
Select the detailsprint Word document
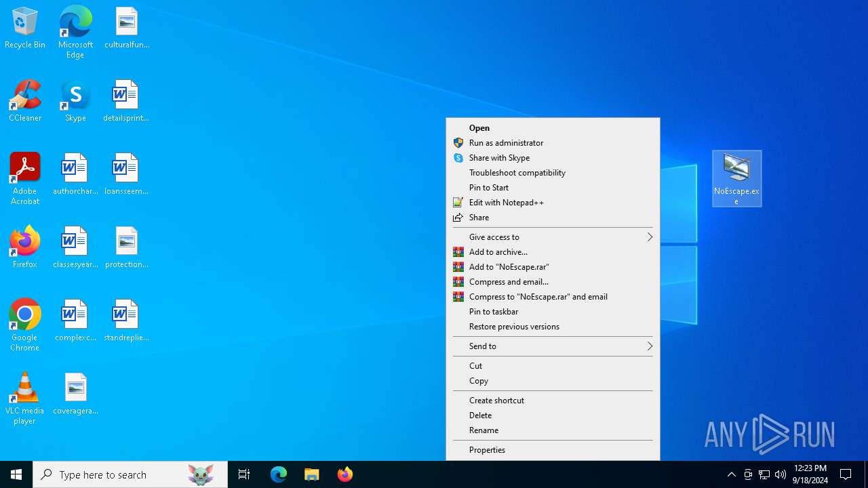126,102
